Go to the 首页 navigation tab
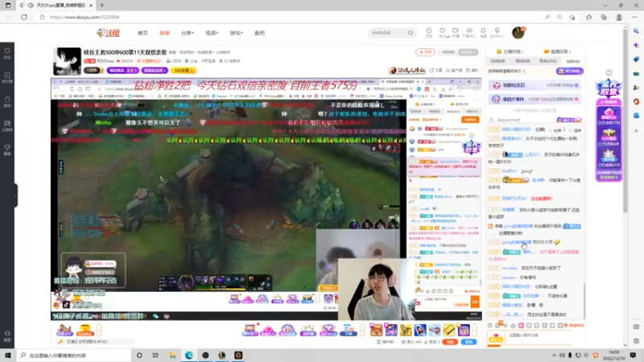The image size is (644, 362). [142, 33]
